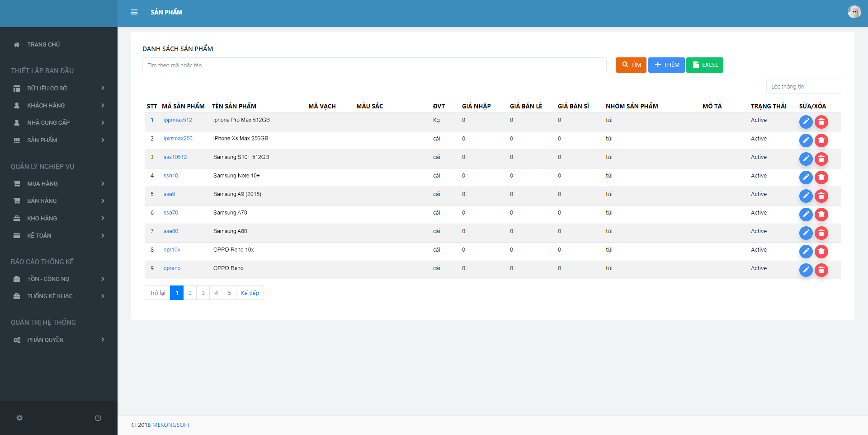The image size is (868, 435).
Task: Delete the ssa9 product row
Action: pyautogui.click(x=821, y=196)
